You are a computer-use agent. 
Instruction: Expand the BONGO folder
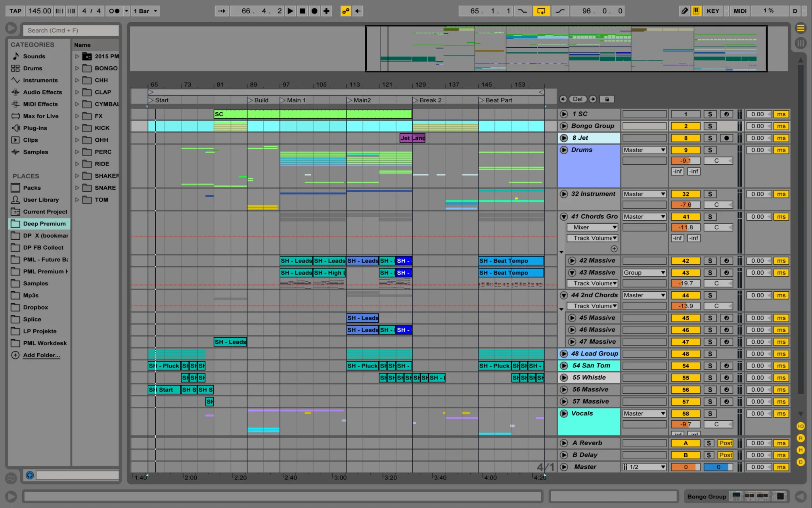(77, 68)
